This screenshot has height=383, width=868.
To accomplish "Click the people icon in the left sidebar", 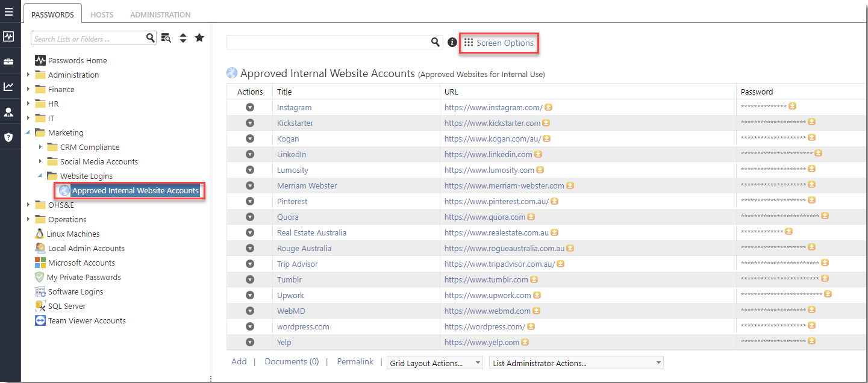I will (x=9, y=111).
